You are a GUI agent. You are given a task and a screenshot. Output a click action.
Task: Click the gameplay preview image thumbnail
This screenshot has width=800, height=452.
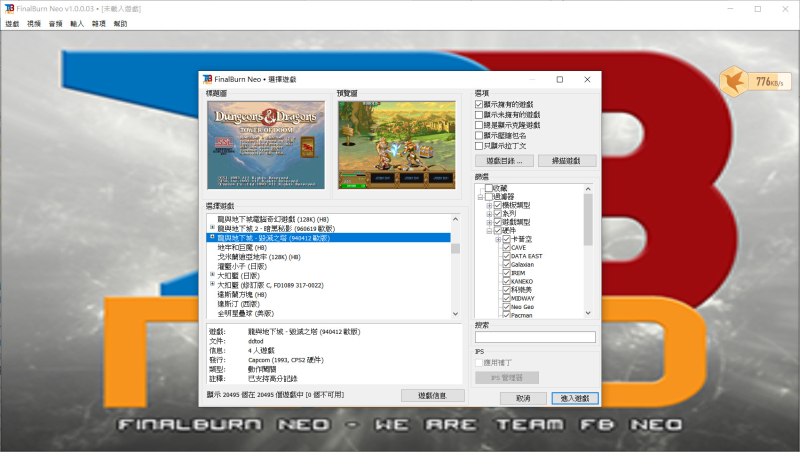coord(397,145)
